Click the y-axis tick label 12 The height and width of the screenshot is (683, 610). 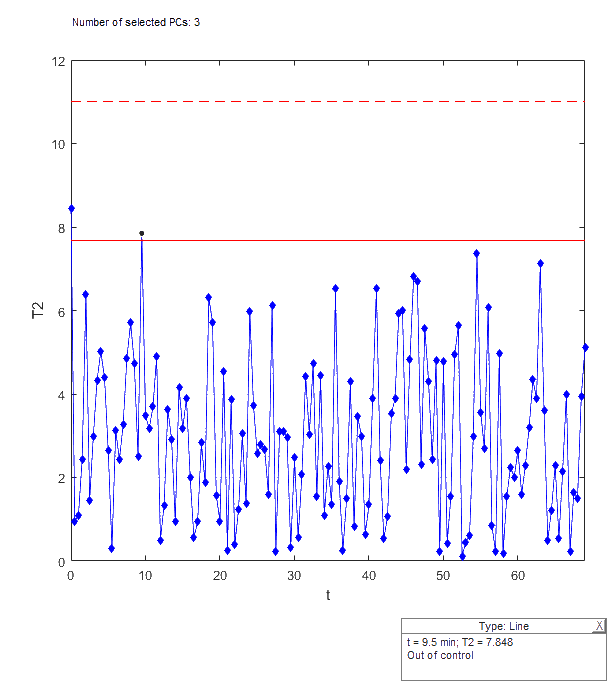coord(58,61)
